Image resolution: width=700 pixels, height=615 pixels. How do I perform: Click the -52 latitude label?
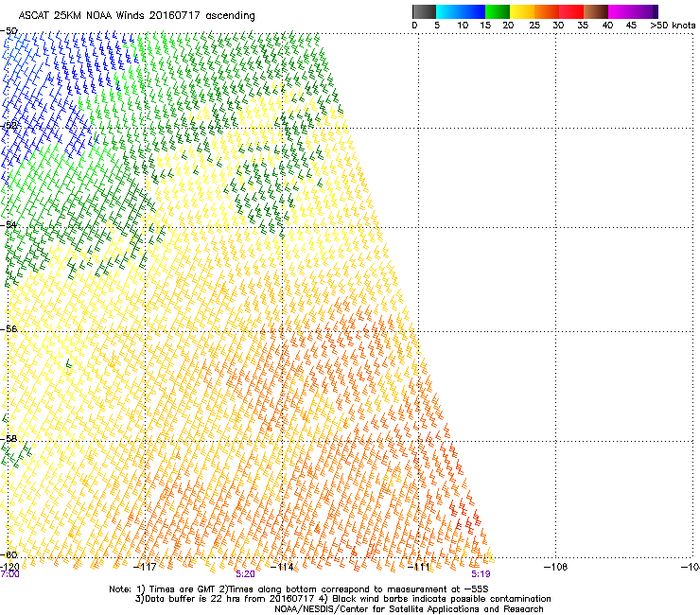click(9, 126)
